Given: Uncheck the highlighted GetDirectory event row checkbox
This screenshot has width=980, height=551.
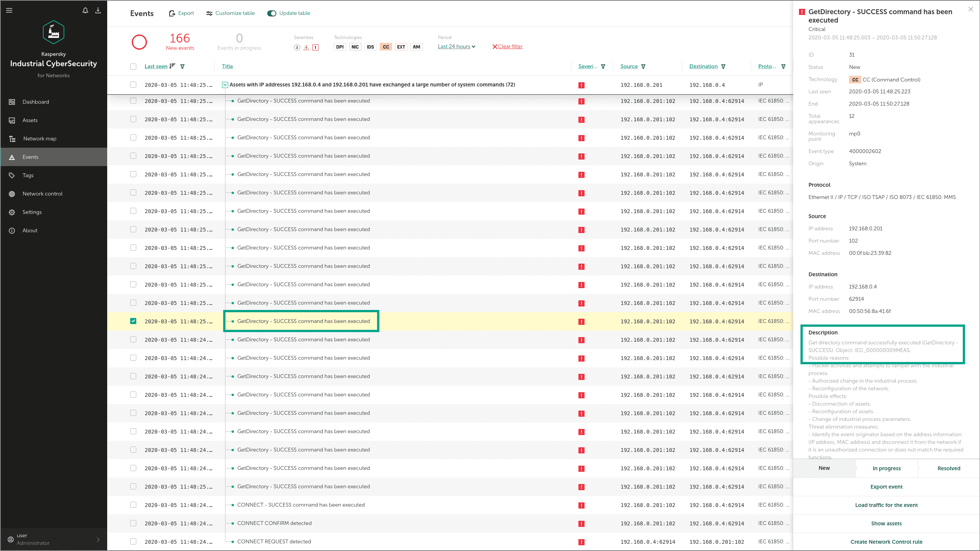Looking at the screenshot, I should click(x=133, y=321).
